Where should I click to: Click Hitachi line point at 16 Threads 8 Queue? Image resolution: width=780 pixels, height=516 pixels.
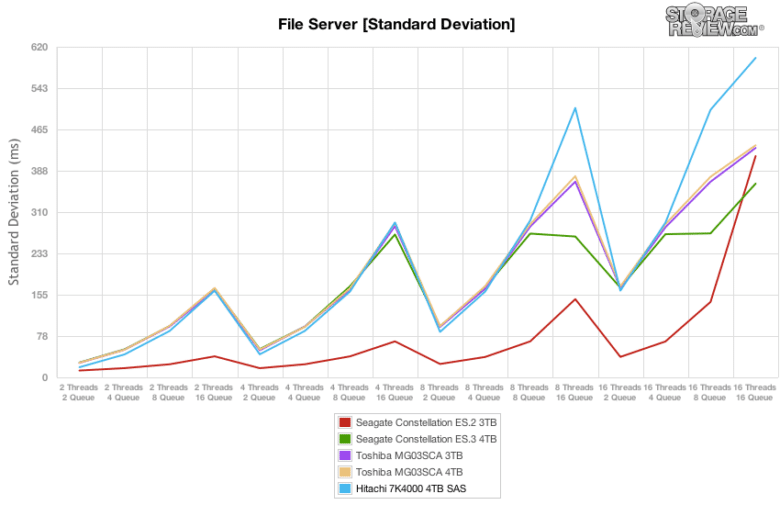pos(710,110)
